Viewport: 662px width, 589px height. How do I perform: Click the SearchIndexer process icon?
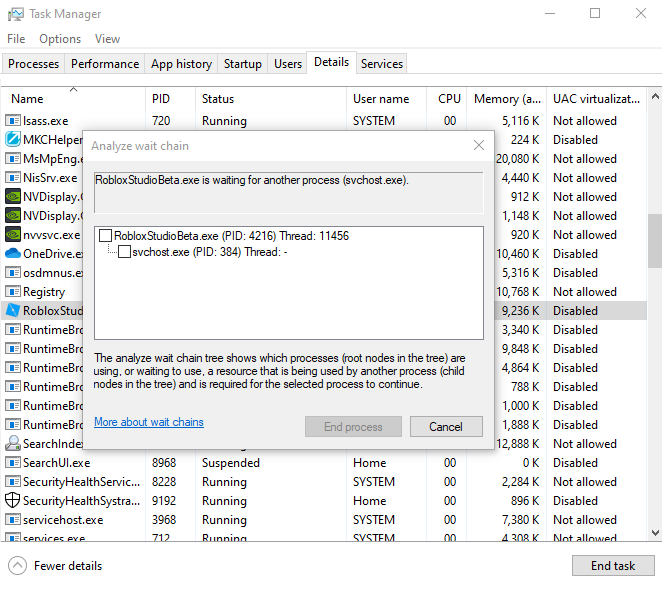13,443
